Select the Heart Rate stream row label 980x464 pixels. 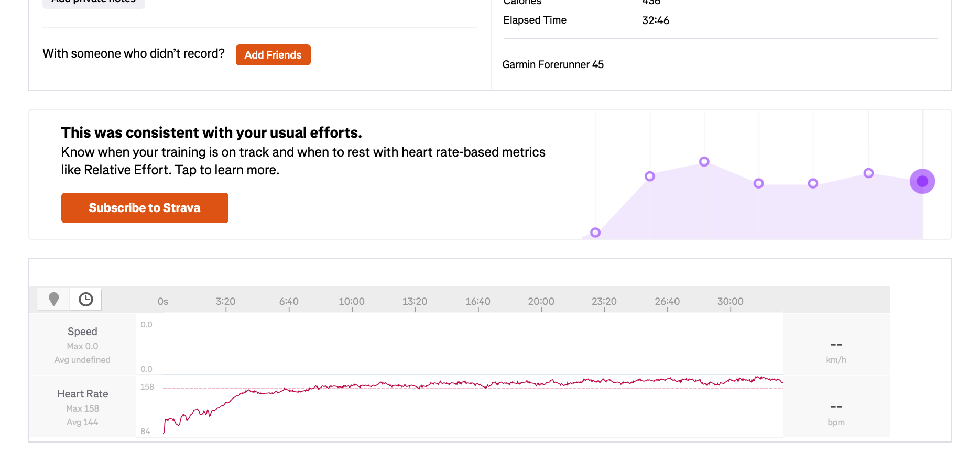83,394
